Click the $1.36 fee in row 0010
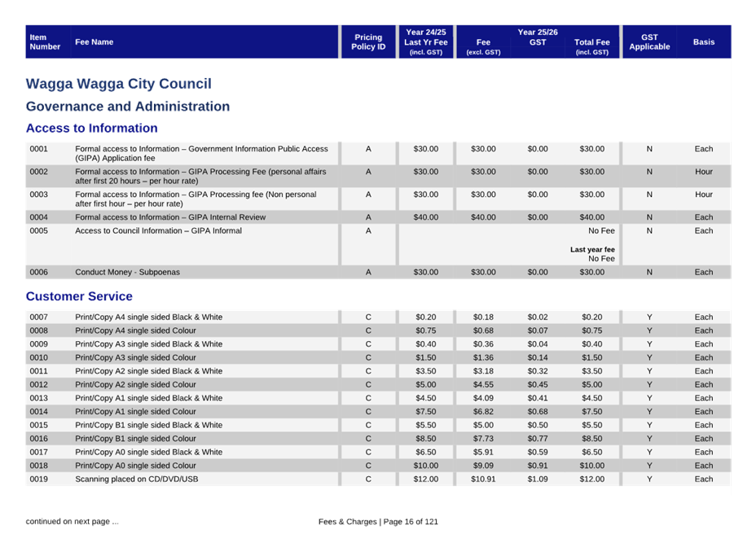 [483, 357]
